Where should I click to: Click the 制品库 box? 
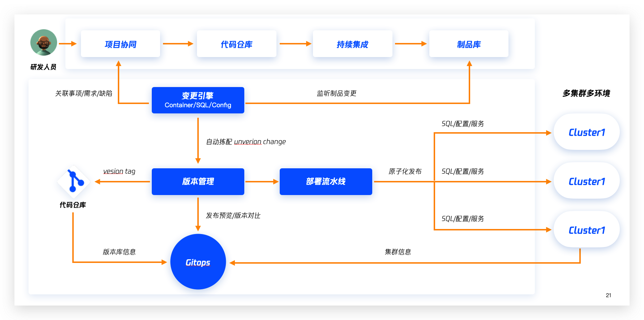point(469,44)
